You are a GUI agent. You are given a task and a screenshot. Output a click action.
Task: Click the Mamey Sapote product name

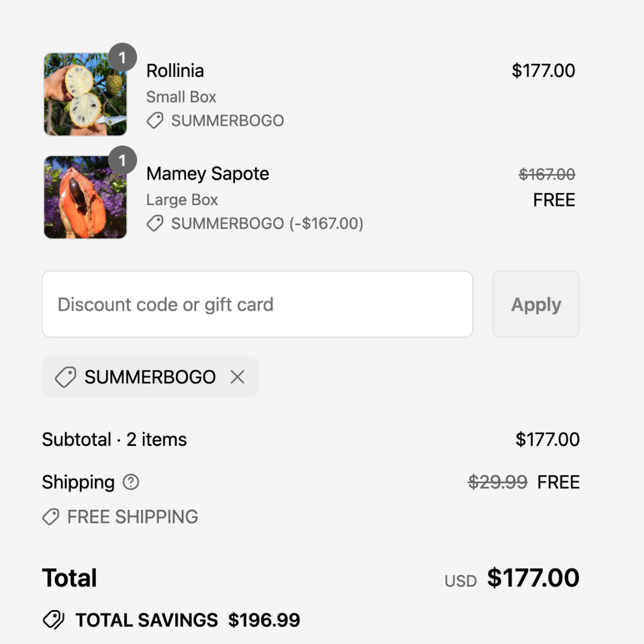coord(208,174)
